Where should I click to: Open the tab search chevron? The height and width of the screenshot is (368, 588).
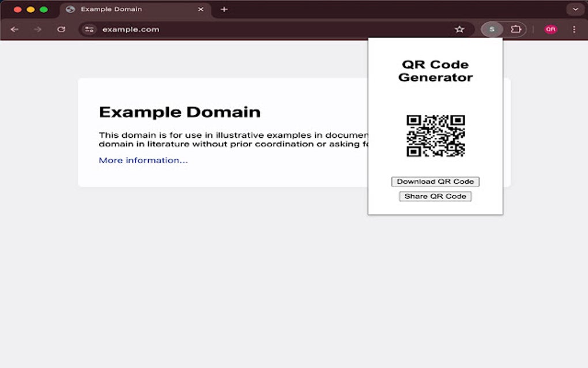tap(575, 9)
